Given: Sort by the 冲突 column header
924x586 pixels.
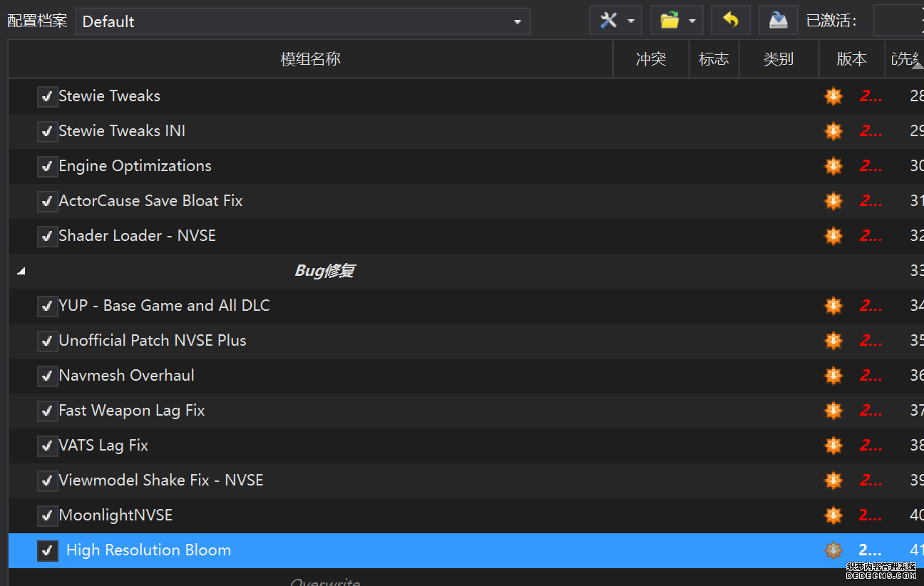Looking at the screenshot, I should coord(650,59).
